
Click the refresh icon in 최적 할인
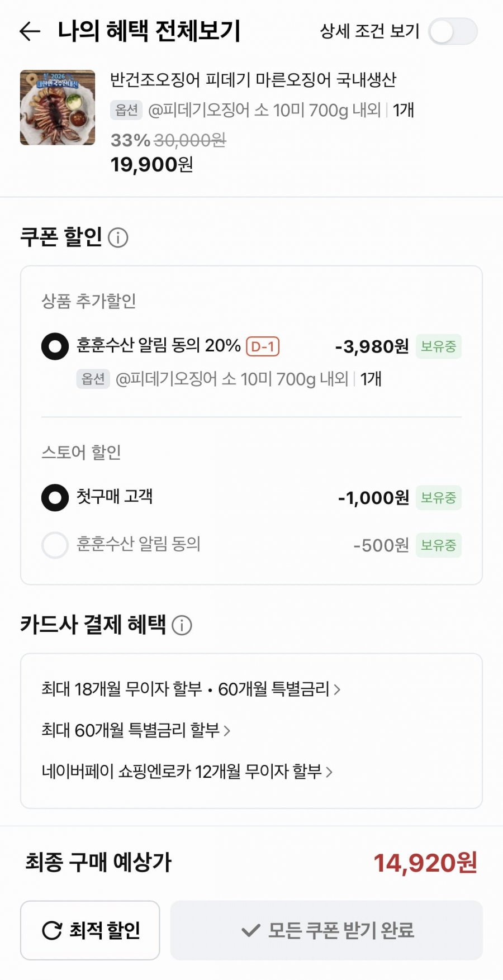pyautogui.click(x=52, y=930)
